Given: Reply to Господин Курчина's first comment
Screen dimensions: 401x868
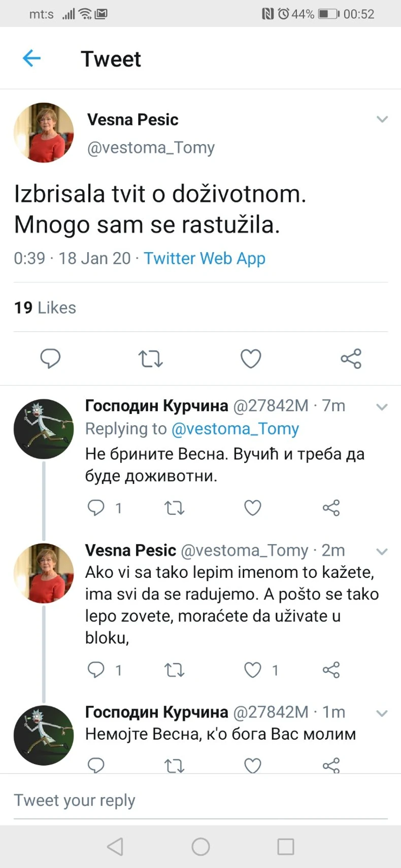Looking at the screenshot, I should [97, 507].
